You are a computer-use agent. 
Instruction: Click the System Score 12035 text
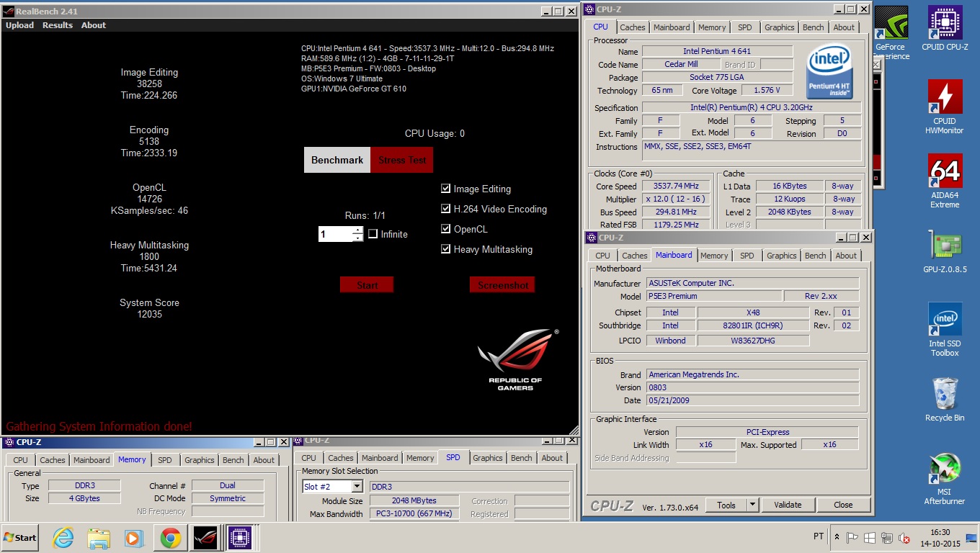point(149,308)
